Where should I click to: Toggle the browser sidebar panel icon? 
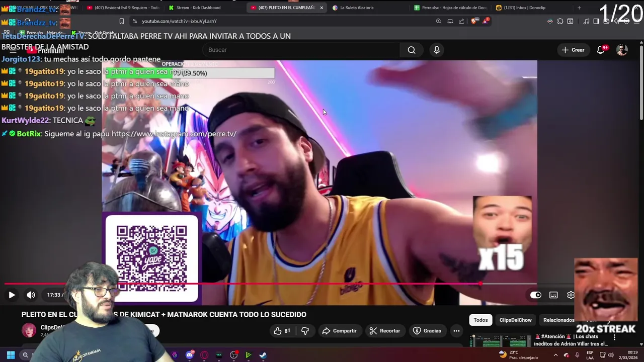[596, 21]
